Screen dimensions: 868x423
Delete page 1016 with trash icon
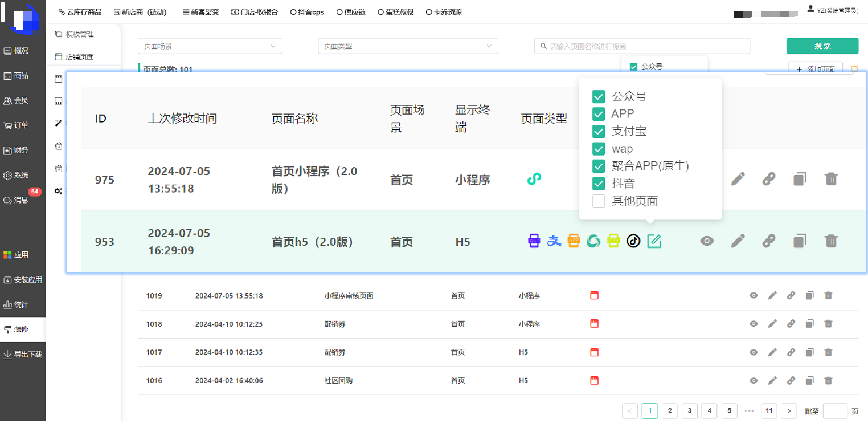[x=828, y=380]
